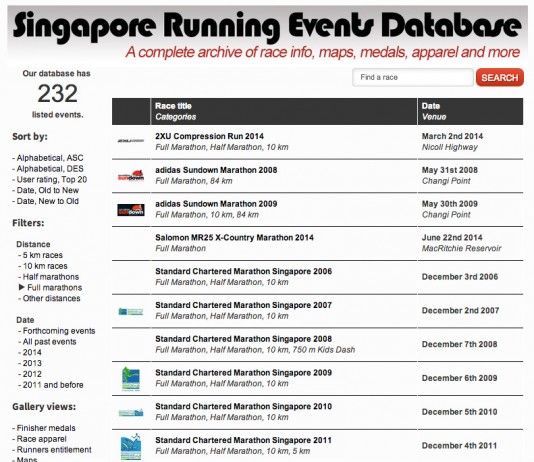Click the Race title column header
The height and width of the screenshot is (462, 534).
(173, 106)
